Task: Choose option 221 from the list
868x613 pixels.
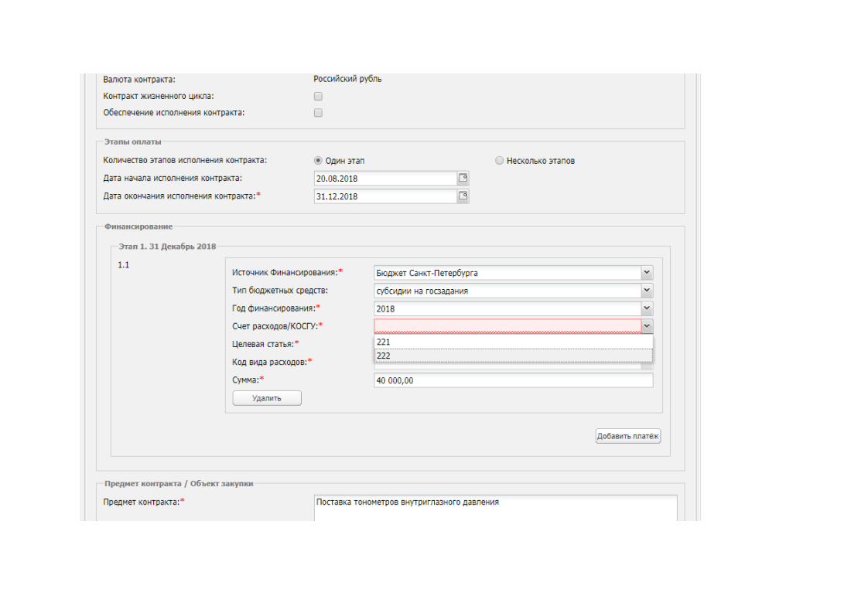Action: coord(514,342)
